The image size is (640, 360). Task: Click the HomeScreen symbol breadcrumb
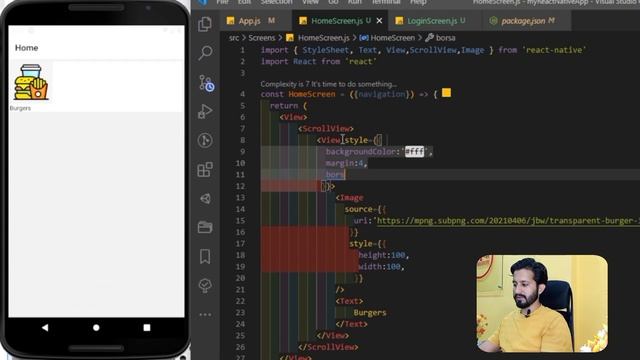387,38
